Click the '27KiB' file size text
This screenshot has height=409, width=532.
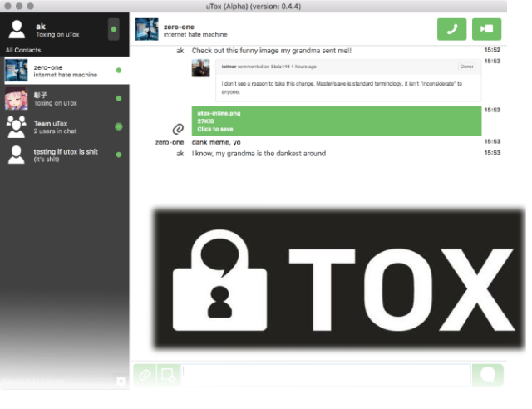coord(205,121)
